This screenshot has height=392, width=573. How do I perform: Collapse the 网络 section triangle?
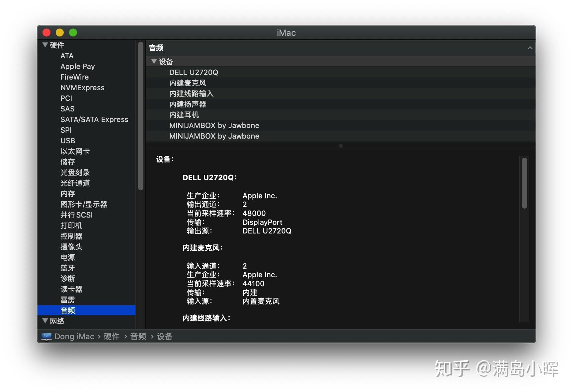[x=45, y=321]
